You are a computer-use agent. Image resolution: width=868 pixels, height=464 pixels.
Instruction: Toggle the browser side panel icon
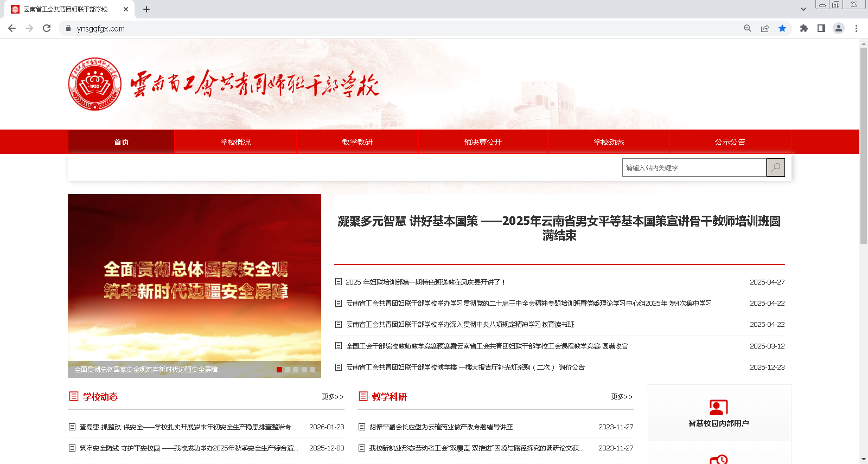click(x=821, y=28)
